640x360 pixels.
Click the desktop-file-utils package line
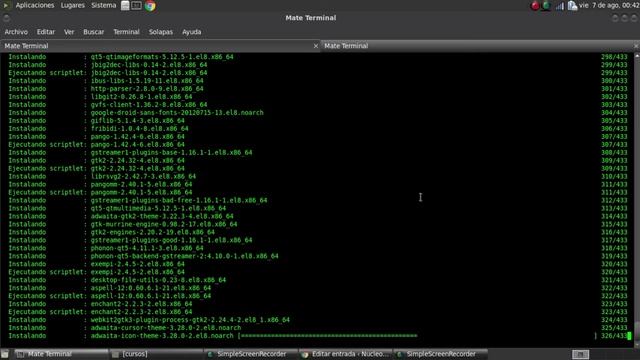coord(158,280)
